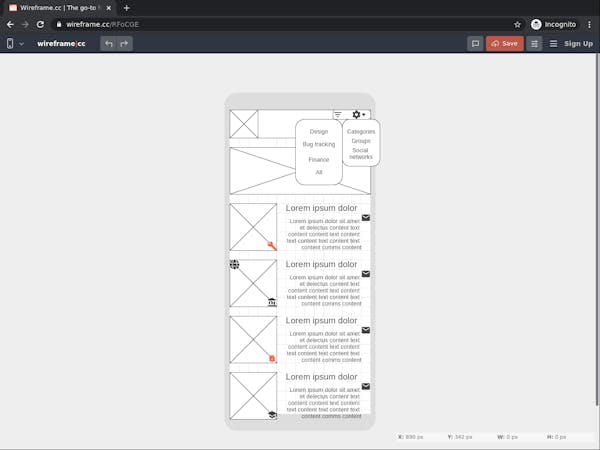
Task: Open the Chrome three-dot menu
Action: click(x=589, y=24)
